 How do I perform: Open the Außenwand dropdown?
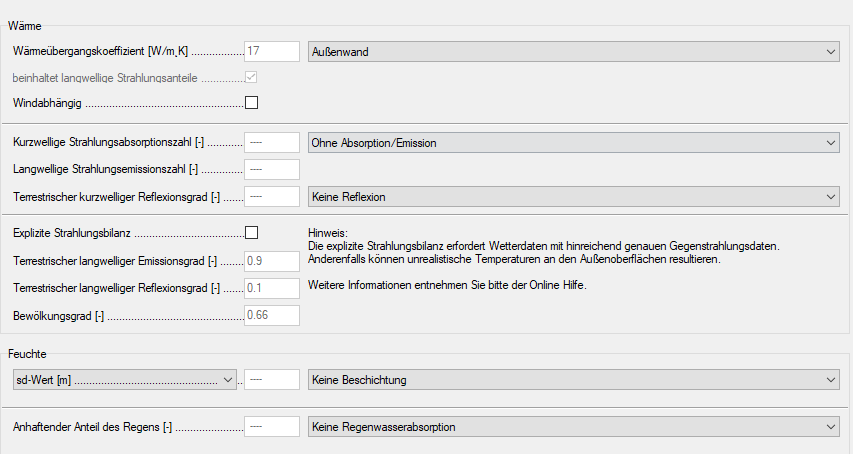pyautogui.click(x=574, y=52)
